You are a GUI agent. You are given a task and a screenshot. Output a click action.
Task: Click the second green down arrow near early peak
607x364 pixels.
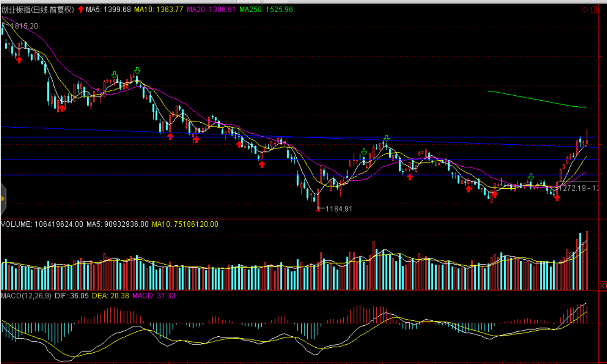(137, 71)
